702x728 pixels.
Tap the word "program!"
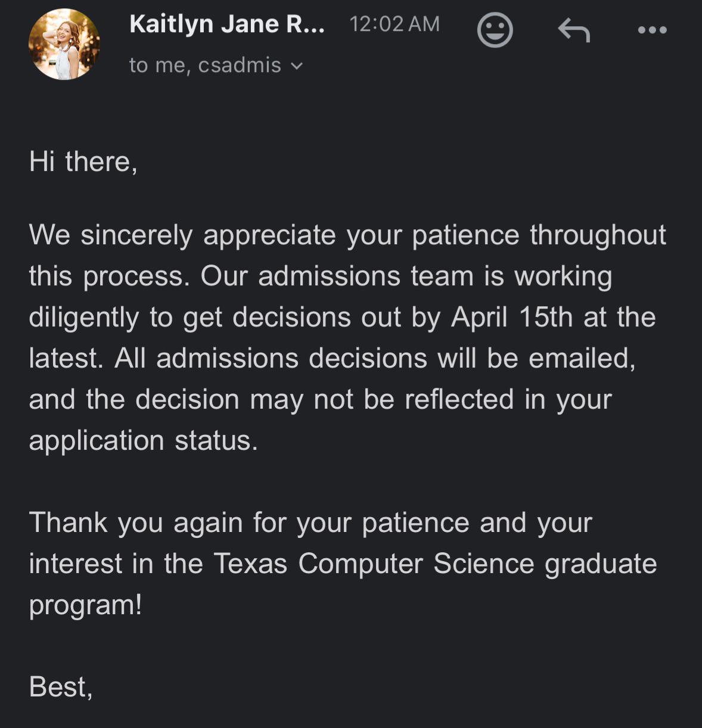(85, 605)
